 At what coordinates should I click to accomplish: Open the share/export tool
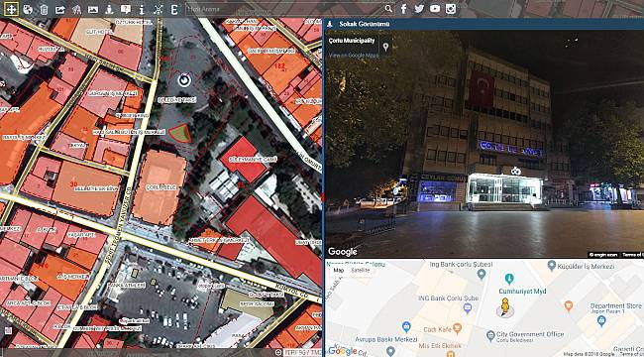point(60,9)
